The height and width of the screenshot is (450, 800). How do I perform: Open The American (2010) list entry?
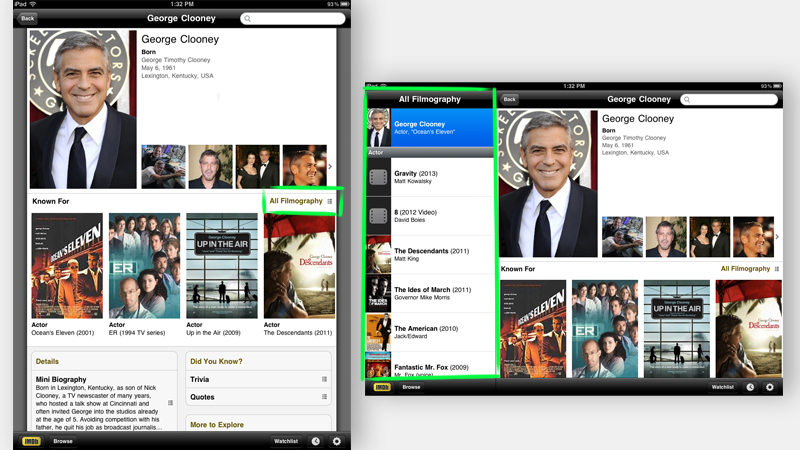click(x=430, y=332)
